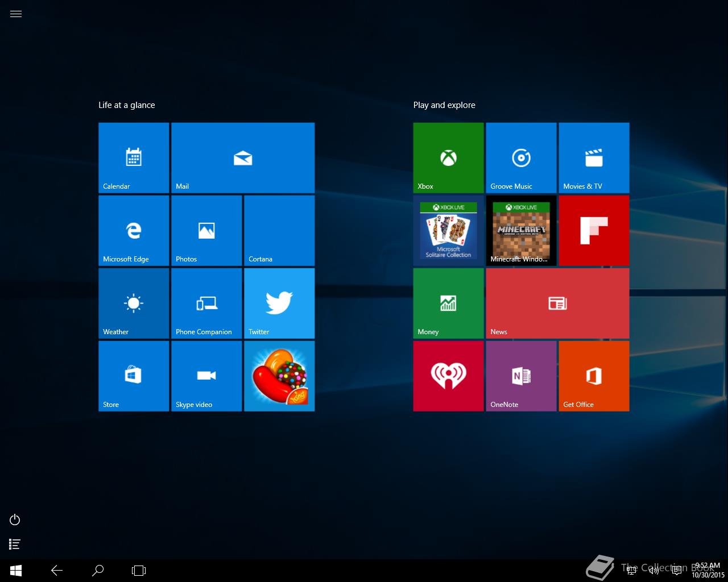728x582 pixels.
Task: Show the All apps list
Action: click(x=15, y=544)
